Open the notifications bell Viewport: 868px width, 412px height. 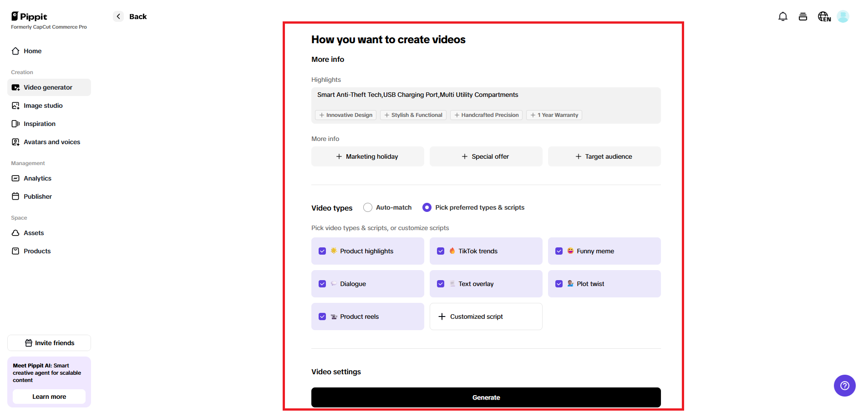click(783, 16)
